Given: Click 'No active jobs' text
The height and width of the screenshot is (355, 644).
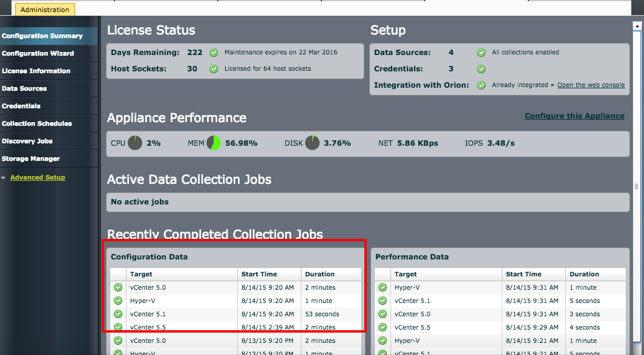Looking at the screenshot, I should pyautogui.click(x=140, y=201).
